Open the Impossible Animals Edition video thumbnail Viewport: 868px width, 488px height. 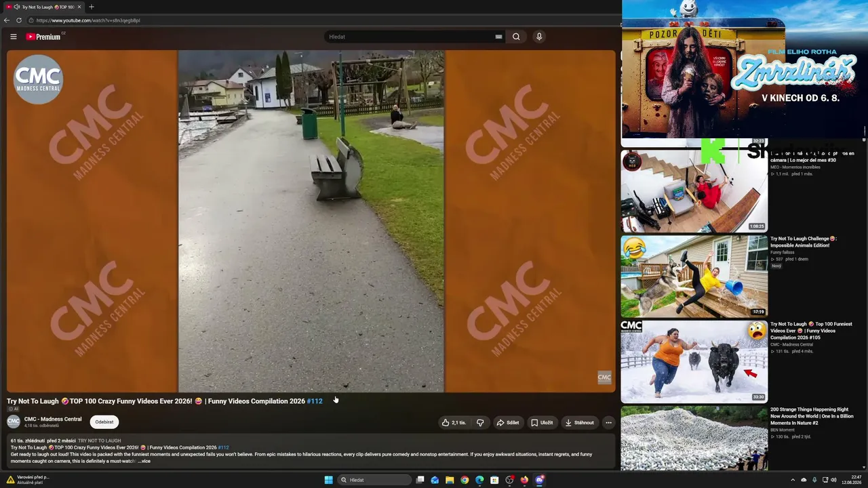tap(694, 277)
